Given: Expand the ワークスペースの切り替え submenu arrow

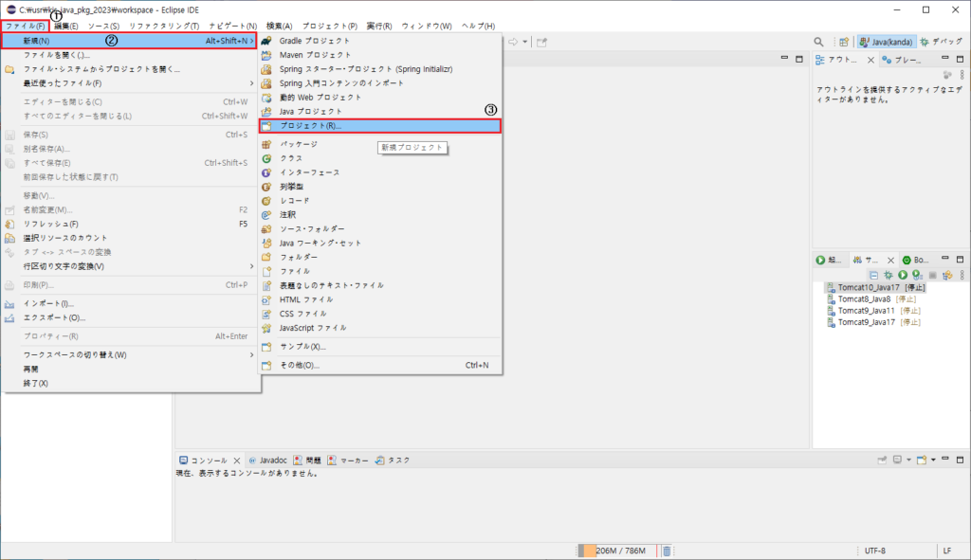Looking at the screenshot, I should click(x=251, y=355).
